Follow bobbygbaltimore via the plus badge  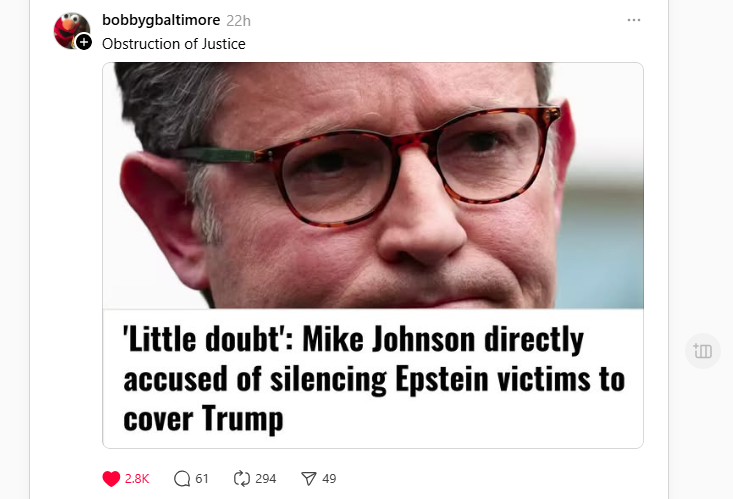point(84,43)
